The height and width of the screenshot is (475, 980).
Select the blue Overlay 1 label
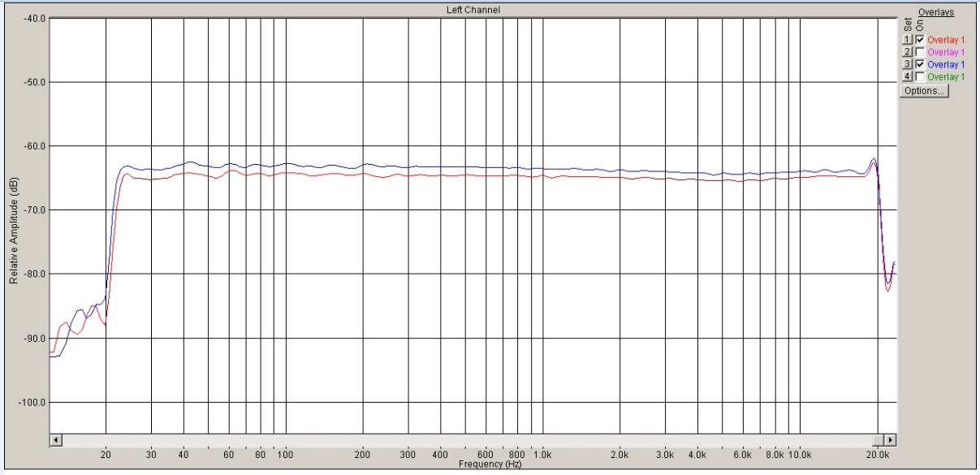point(946,64)
